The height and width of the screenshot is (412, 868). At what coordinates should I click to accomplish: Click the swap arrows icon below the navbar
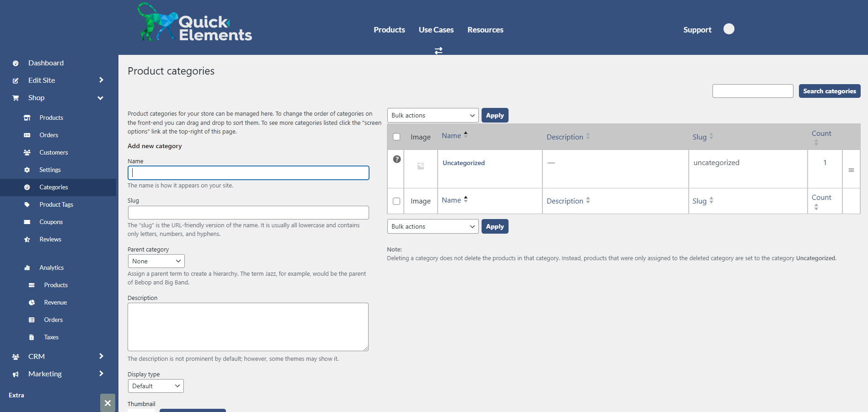tap(439, 51)
